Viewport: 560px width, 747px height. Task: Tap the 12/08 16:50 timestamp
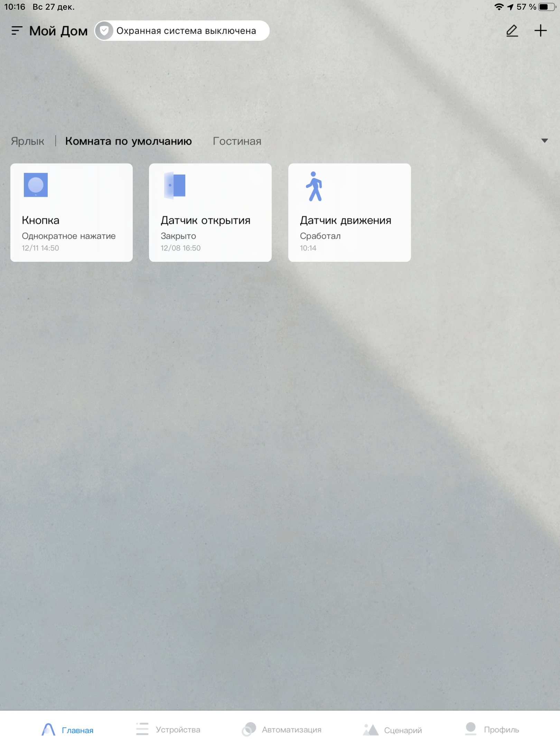point(180,248)
